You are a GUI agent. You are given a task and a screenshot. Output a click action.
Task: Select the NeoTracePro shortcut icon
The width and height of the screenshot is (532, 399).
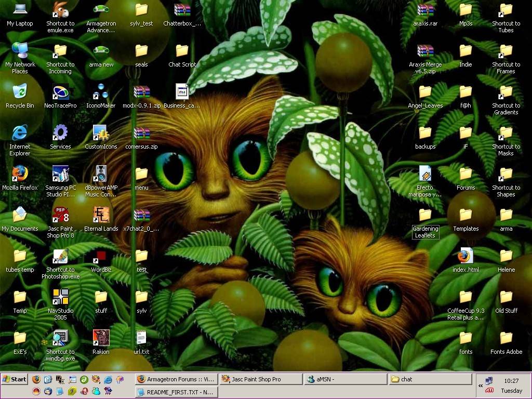60,92
